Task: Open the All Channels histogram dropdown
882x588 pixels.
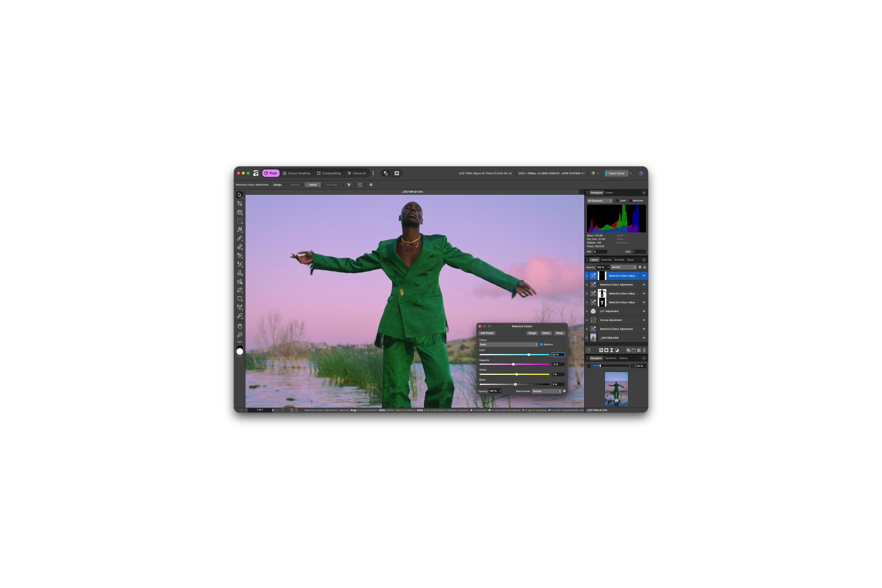Action: pyautogui.click(x=599, y=201)
